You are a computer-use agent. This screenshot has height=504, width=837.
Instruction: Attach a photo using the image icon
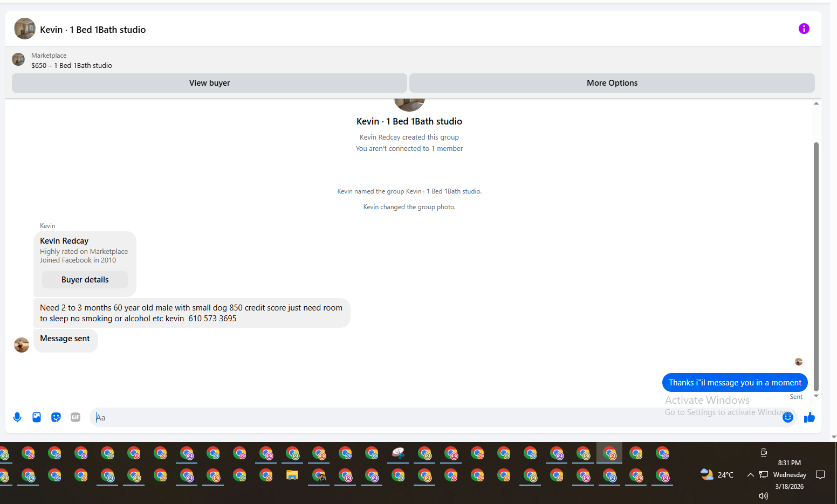pyautogui.click(x=37, y=417)
